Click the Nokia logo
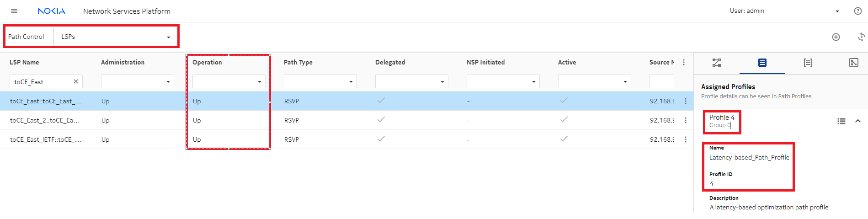Screen dimensions: 868x219 pos(51,11)
